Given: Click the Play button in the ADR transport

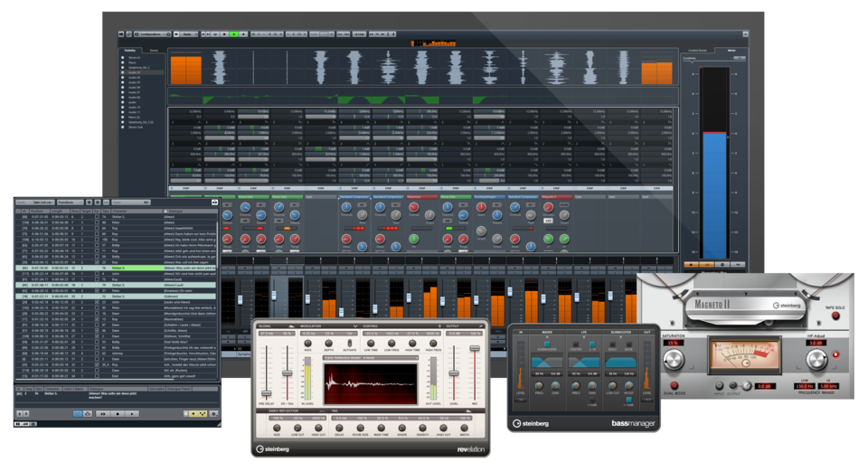Looking at the screenshot, I should coord(132,414).
